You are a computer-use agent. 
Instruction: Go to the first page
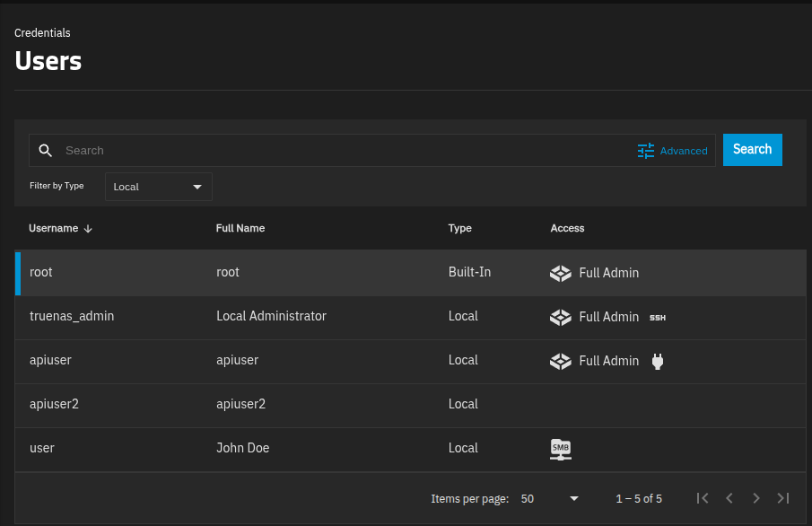[x=703, y=498]
